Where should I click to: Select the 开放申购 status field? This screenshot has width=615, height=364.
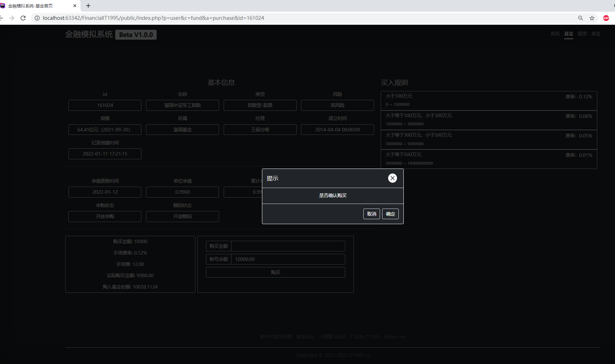click(x=105, y=216)
